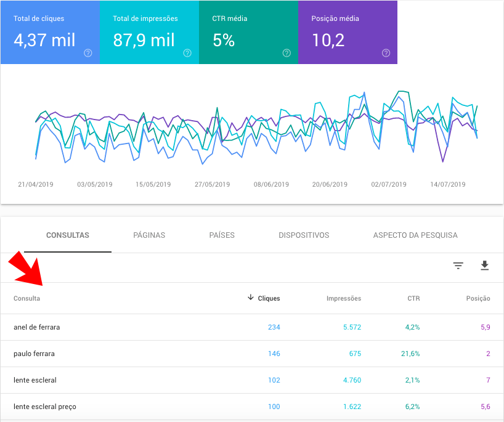Click help icon on Posição média card
The image size is (504, 422).
coord(386,53)
